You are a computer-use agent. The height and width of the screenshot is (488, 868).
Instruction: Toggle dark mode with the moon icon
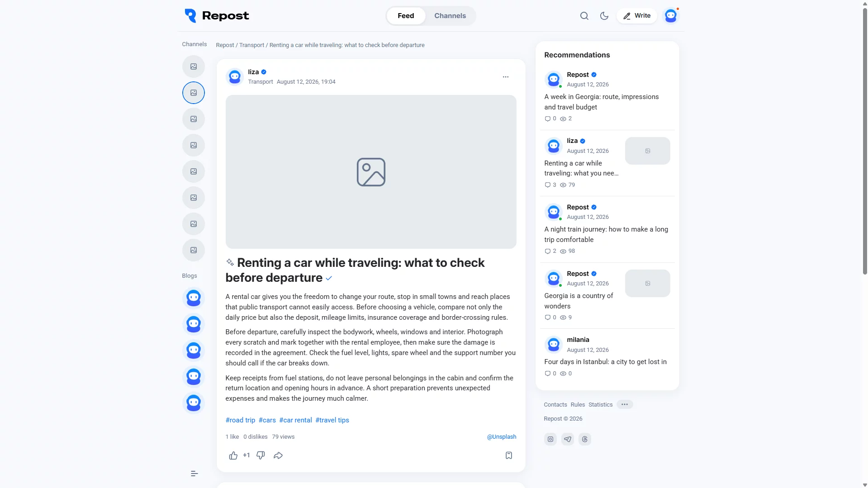[x=604, y=16]
